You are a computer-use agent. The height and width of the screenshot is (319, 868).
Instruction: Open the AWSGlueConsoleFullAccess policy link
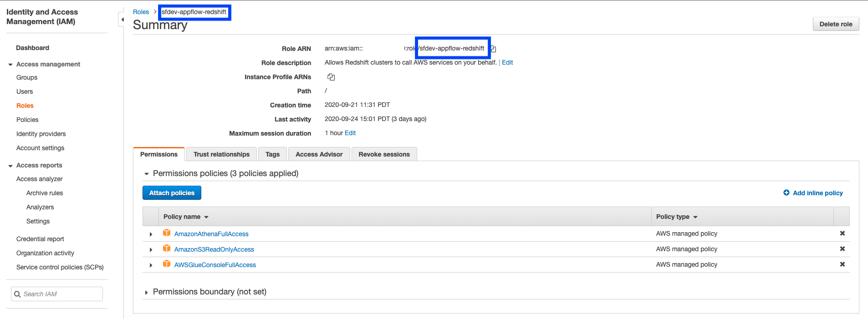[215, 265]
